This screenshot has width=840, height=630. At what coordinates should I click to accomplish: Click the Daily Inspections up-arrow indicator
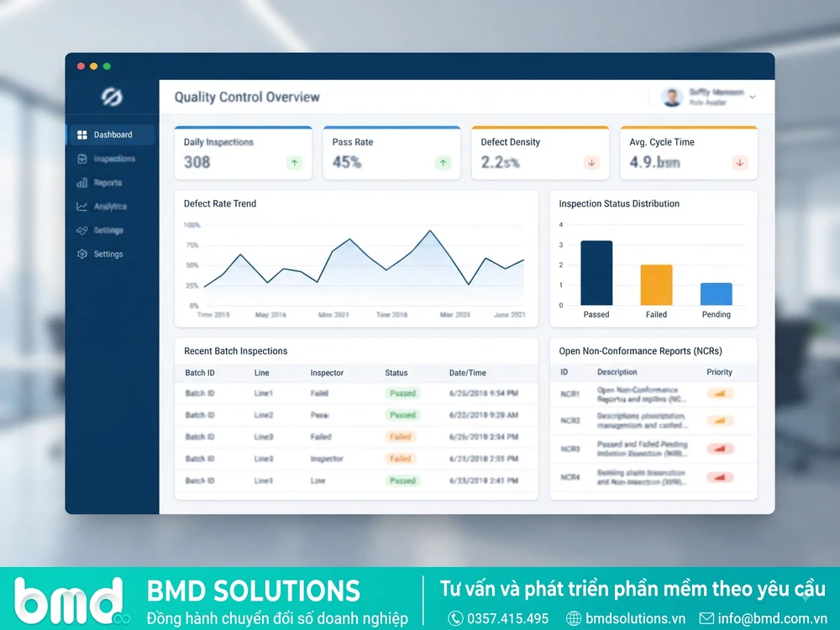(294, 163)
